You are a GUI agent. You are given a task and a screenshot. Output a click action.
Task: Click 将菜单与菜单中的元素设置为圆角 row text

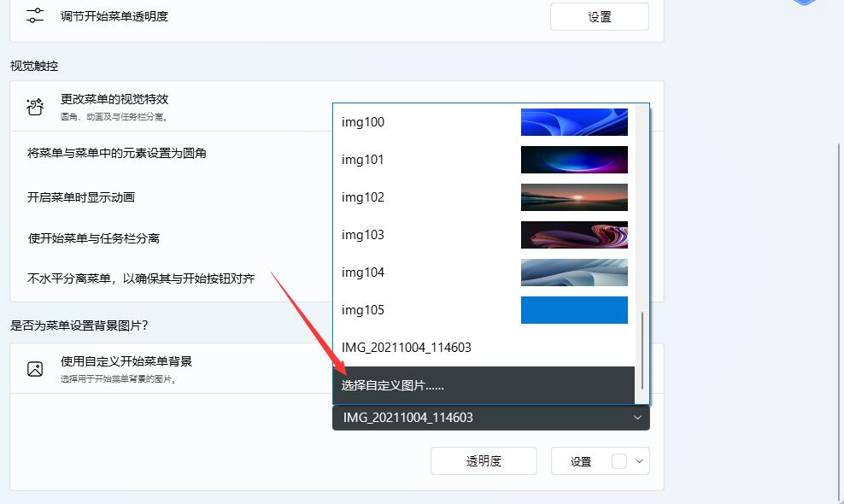pos(117,154)
